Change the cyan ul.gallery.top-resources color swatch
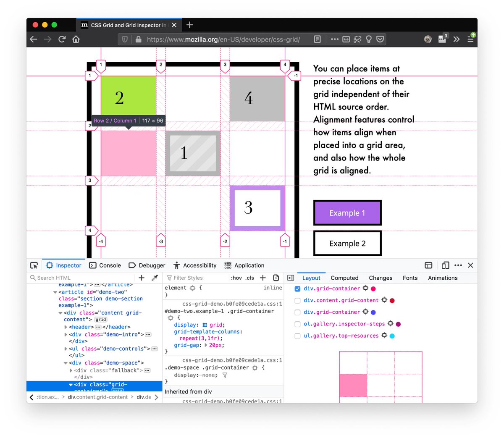The height and width of the screenshot is (438, 504). pos(392,336)
